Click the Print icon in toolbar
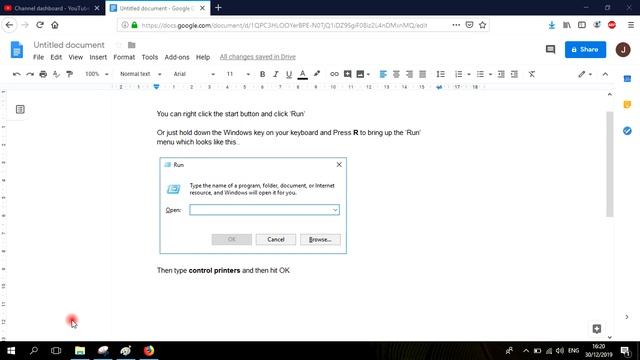The image size is (640, 360). click(43, 74)
